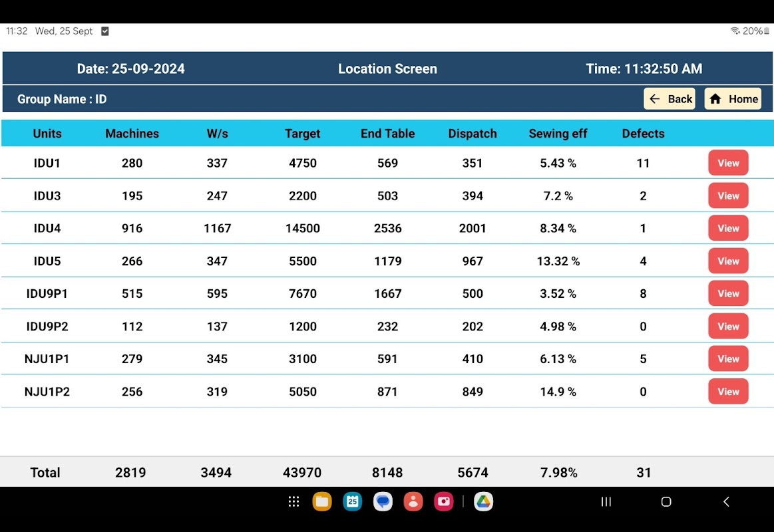Select the NJU1P2 unit name cell
The height and width of the screenshot is (532, 774).
pyautogui.click(x=47, y=392)
